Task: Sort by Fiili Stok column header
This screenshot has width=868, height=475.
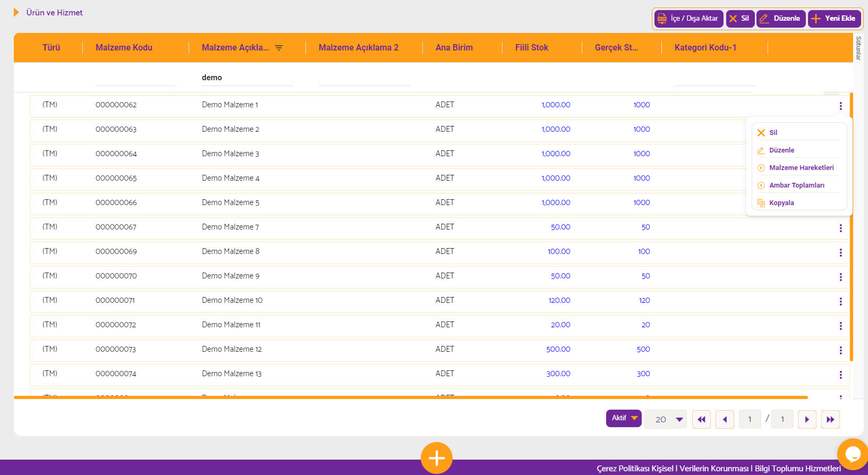Action: [x=532, y=48]
